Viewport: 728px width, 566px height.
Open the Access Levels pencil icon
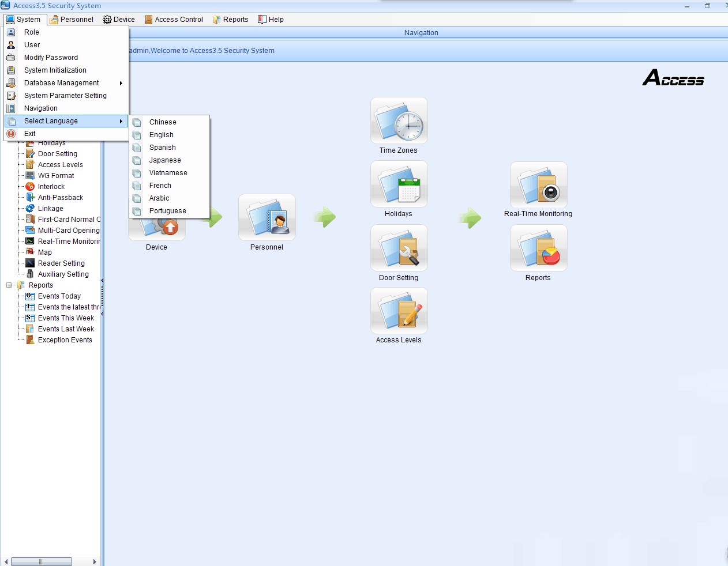[x=399, y=311]
